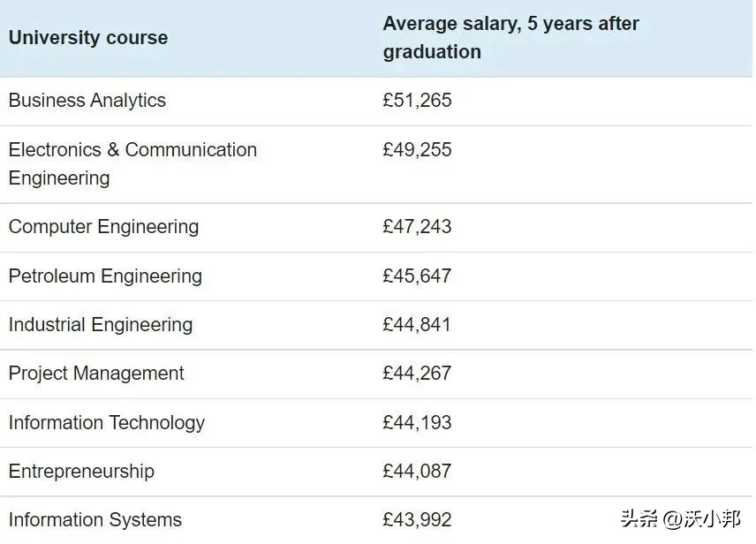
Task: Click the £44,193 salary value
Action: (417, 423)
